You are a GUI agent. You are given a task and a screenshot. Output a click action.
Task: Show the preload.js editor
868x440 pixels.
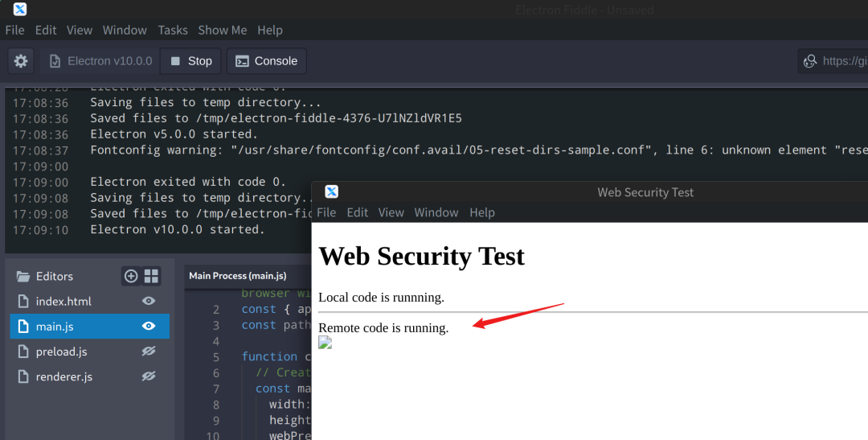pos(149,351)
